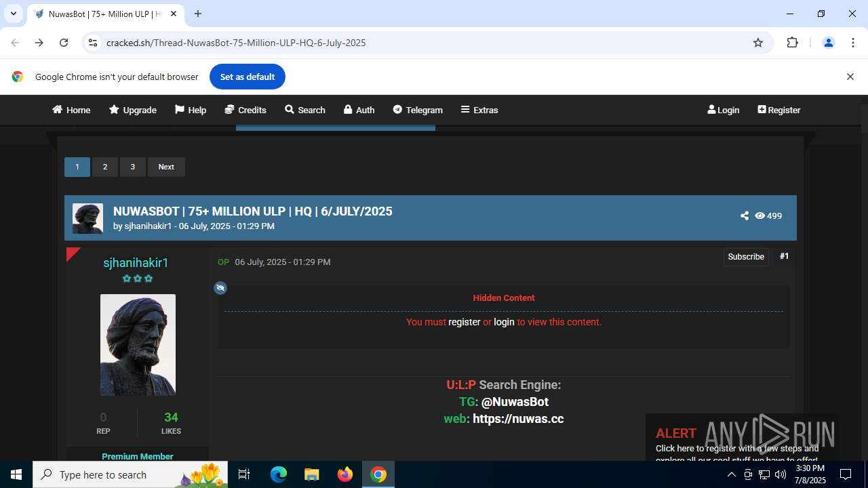Open the Help menu item
The width and height of the screenshot is (868, 488).
(191, 110)
